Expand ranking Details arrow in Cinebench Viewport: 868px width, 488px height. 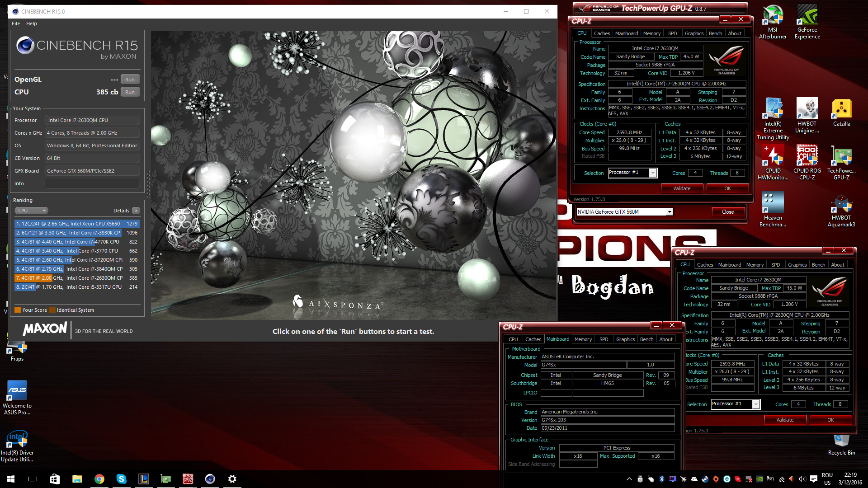coord(136,211)
